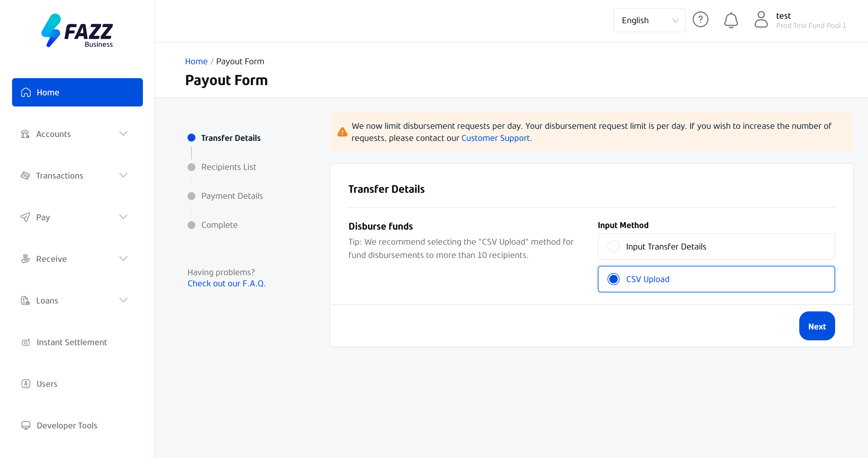868x458 pixels.
Task: Open Developer Tools page
Action: (77, 425)
